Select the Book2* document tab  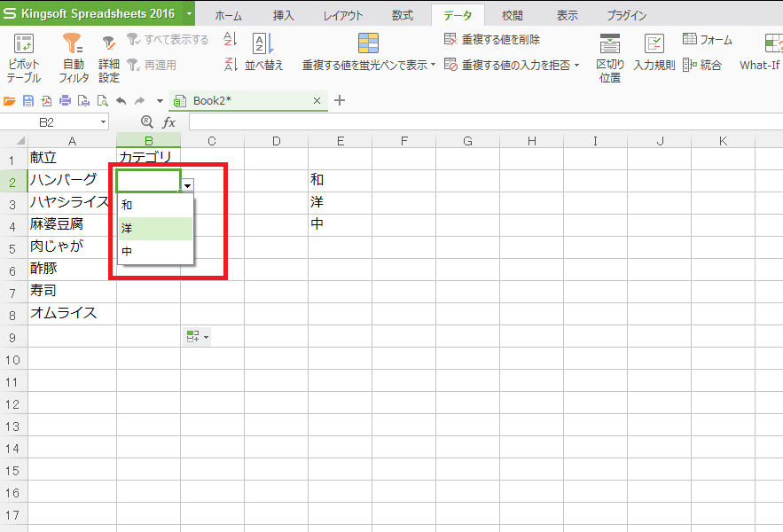[x=247, y=101]
